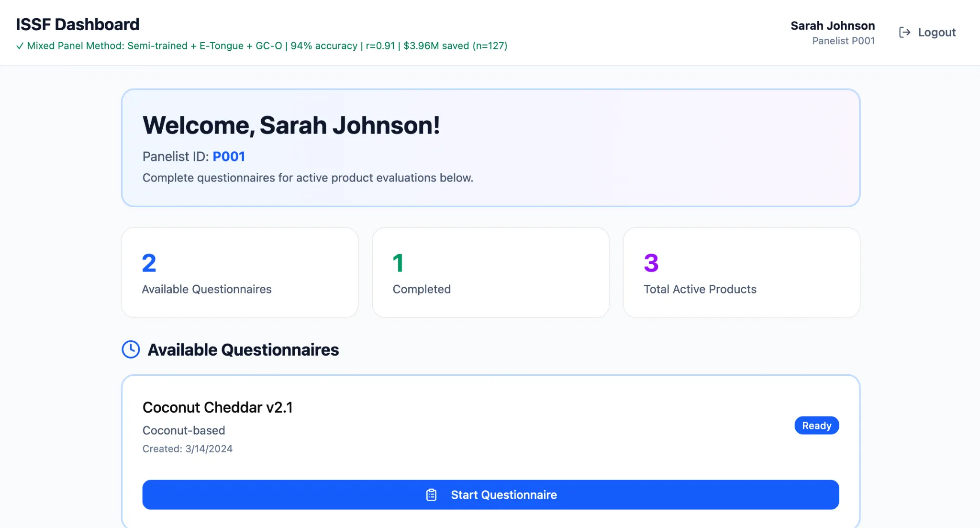The height and width of the screenshot is (528, 980).
Task: Click the Ready status badge
Action: point(816,426)
